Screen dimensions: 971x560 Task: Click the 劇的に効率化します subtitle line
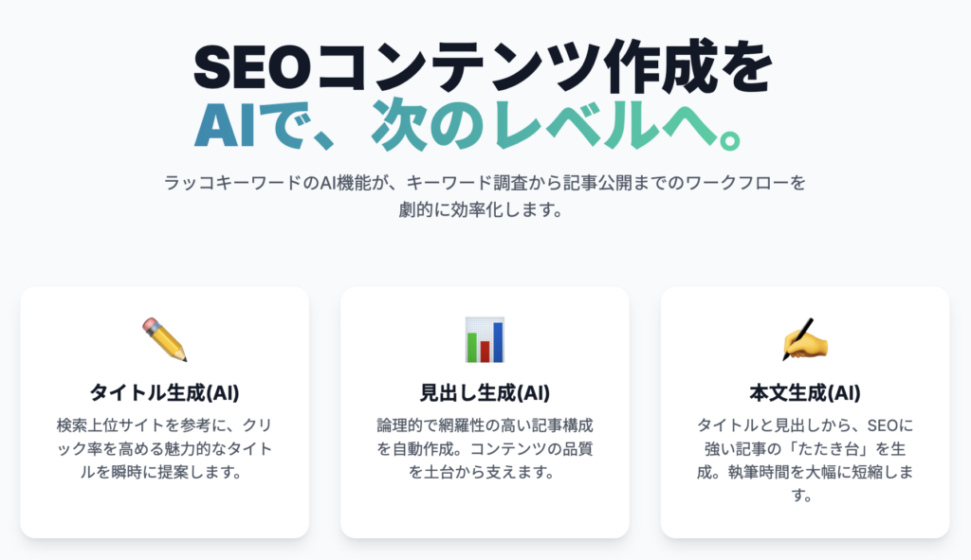pos(481,209)
